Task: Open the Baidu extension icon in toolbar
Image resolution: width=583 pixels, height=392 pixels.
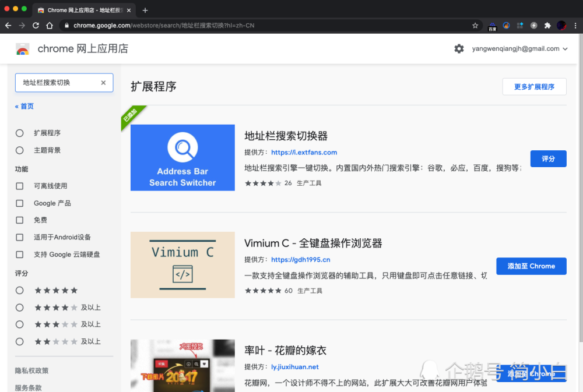Action: 492,26
